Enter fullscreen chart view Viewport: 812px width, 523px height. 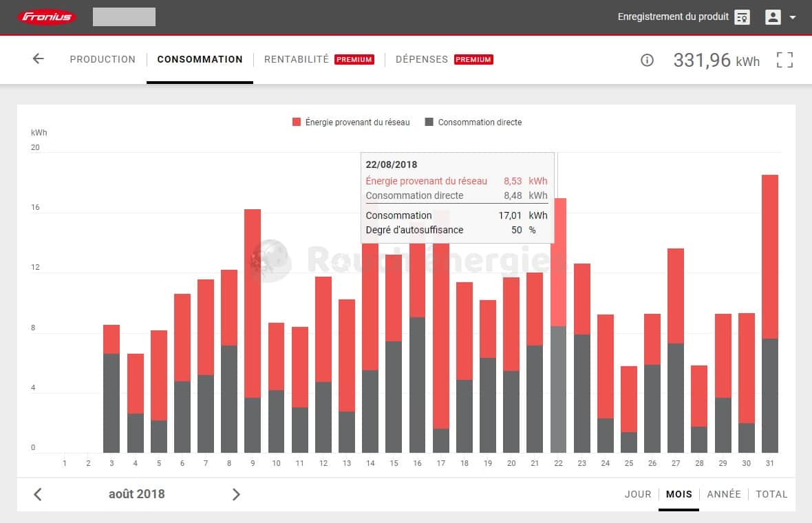(784, 60)
